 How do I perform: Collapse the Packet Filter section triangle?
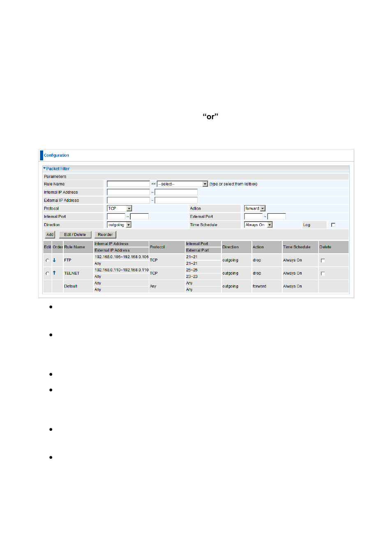[44, 169]
